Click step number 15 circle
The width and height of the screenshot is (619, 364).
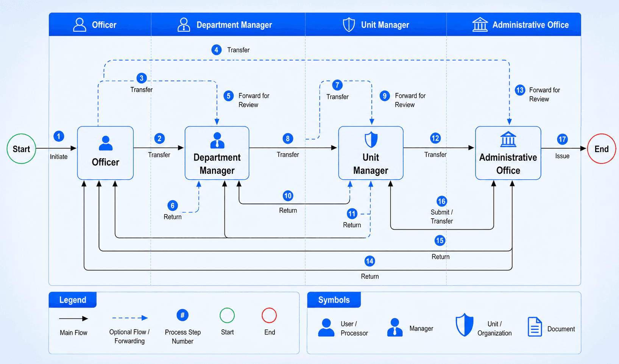440,240
